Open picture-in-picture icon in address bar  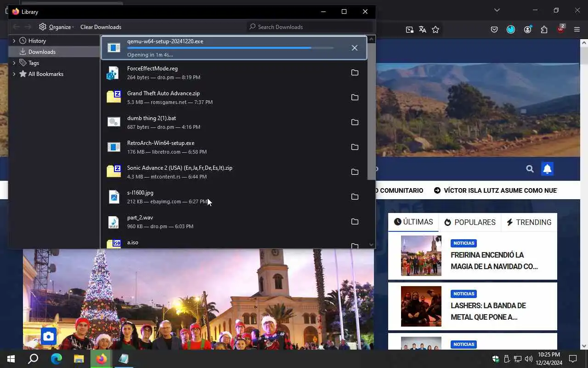pyautogui.click(x=409, y=29)
